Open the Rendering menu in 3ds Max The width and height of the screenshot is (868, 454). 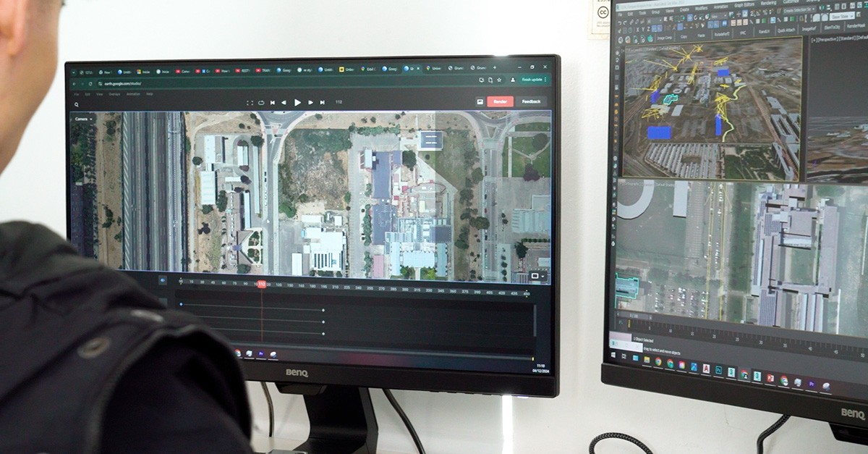[x=770, y=2]
